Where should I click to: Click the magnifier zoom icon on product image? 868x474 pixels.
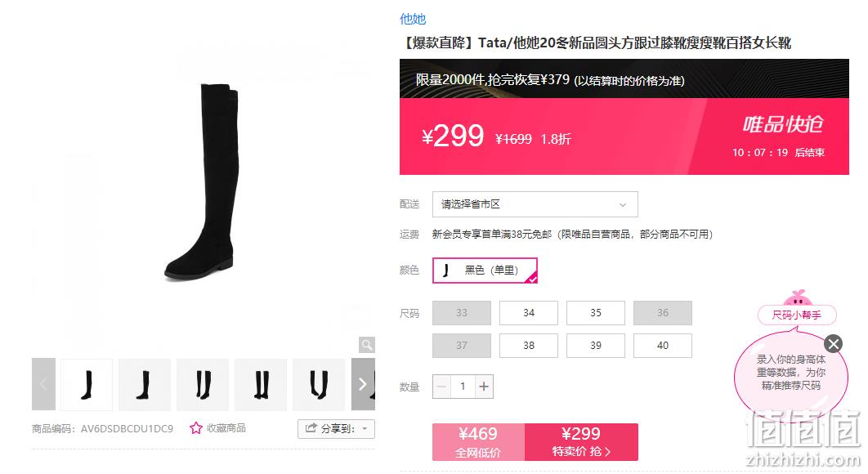tap(366, 344)
